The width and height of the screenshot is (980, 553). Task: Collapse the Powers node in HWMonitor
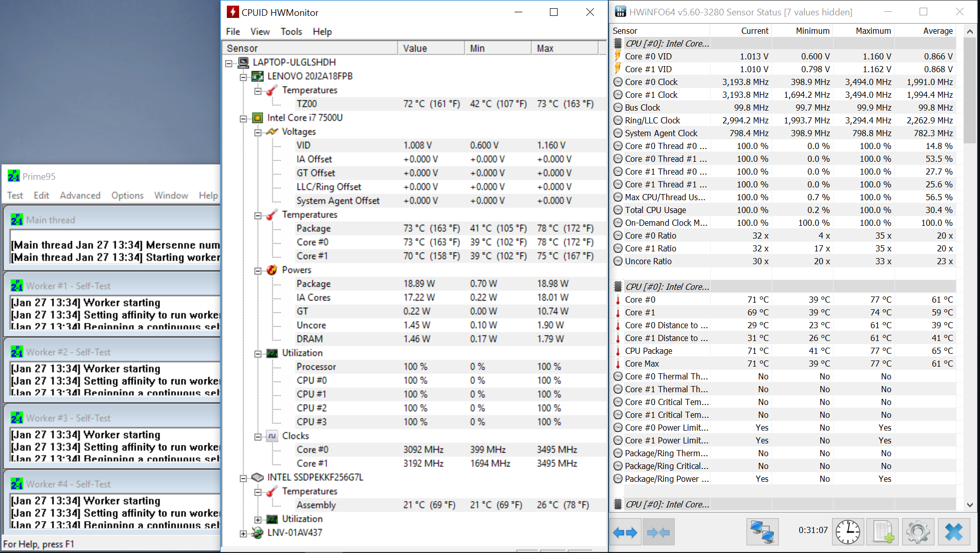[x=258, y=270]
